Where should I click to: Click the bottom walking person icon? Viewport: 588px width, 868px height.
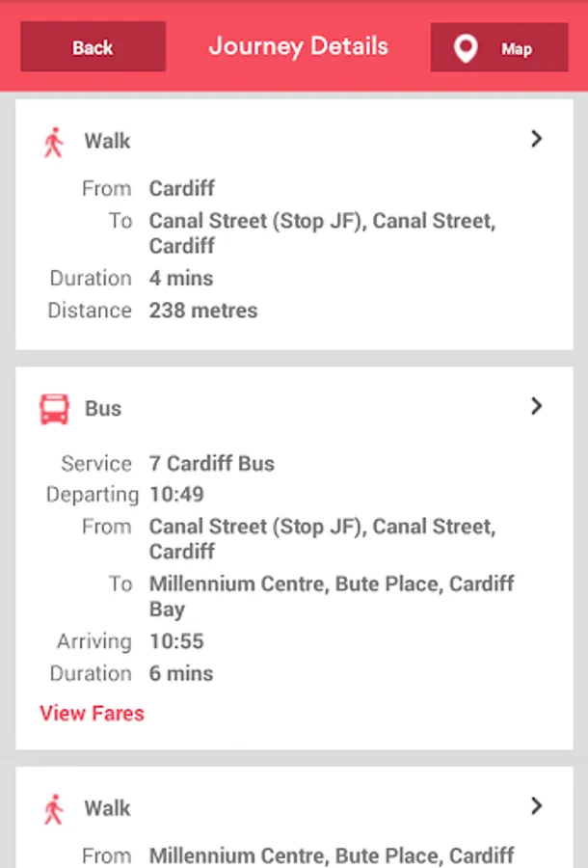click(53, 809)
